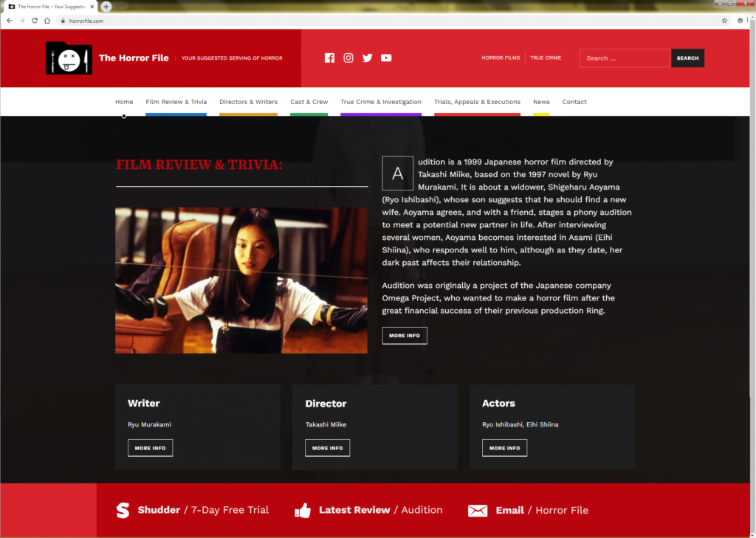756x538 pixels.
Task: Click the True Crime header link
Action: click(x=546, y=58)
